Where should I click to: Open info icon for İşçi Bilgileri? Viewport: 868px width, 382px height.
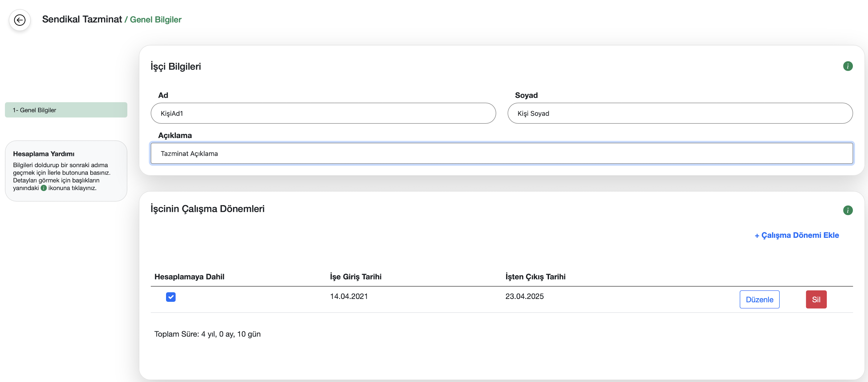coord(848,66)
